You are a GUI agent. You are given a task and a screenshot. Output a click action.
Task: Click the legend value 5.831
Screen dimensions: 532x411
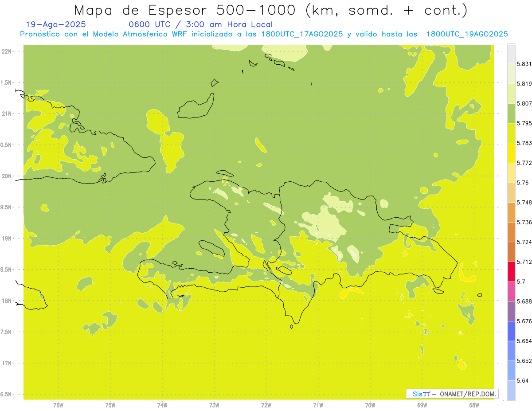(x=524, y=64)
